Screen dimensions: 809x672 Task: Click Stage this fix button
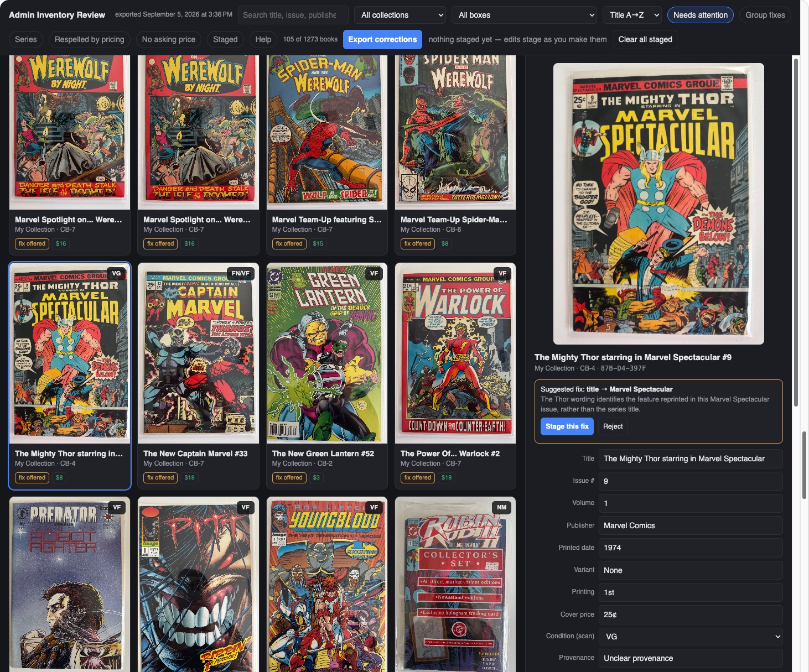tap(567, 426)
